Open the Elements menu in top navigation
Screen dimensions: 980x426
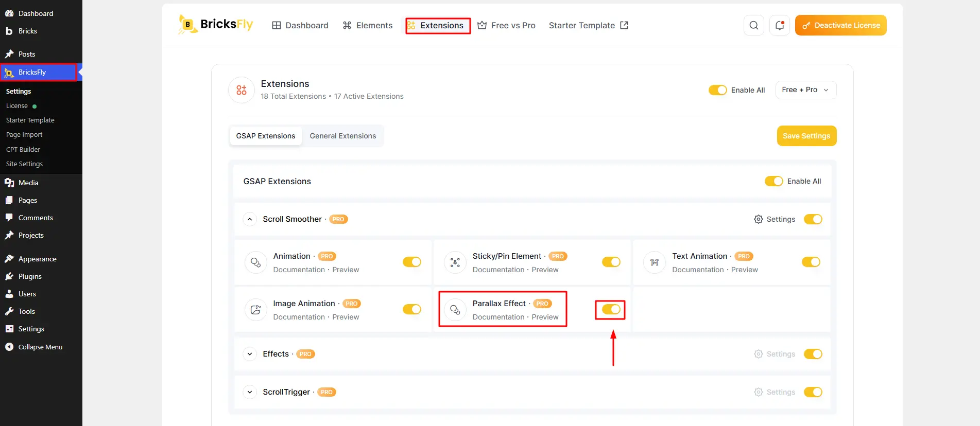pyautogui.click(x=368, y=25)
